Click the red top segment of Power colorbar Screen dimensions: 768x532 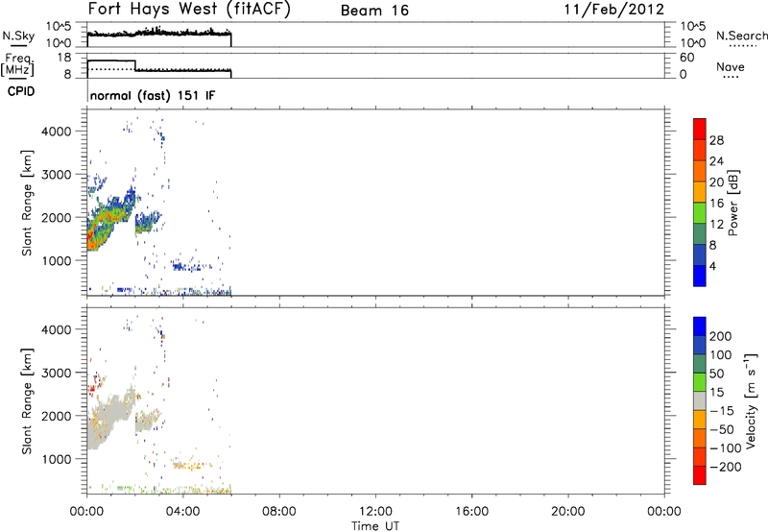pos(700,129)
